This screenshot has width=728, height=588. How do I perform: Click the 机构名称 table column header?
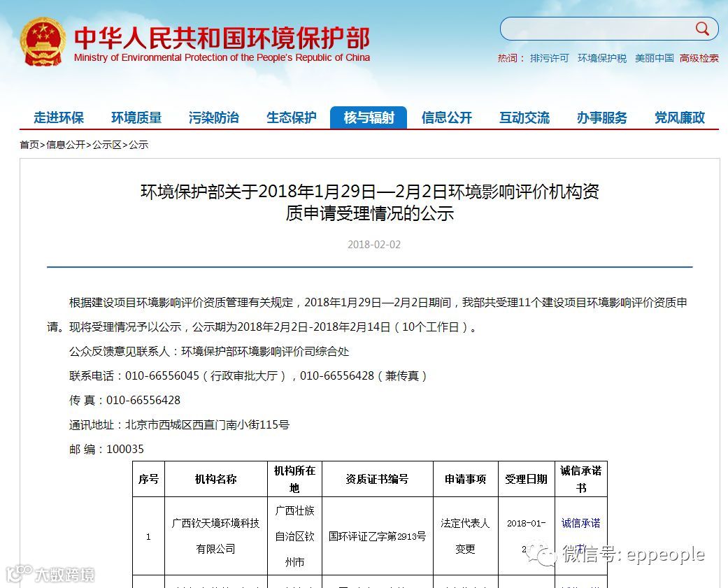pos(216,479)
